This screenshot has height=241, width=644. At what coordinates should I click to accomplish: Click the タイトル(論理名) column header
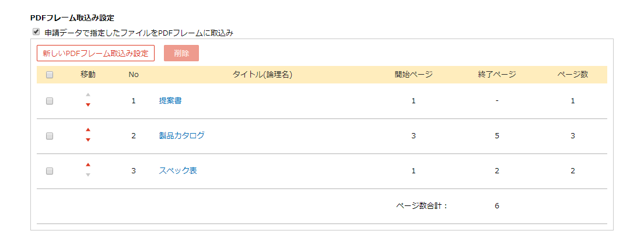[x=262, y=75]
